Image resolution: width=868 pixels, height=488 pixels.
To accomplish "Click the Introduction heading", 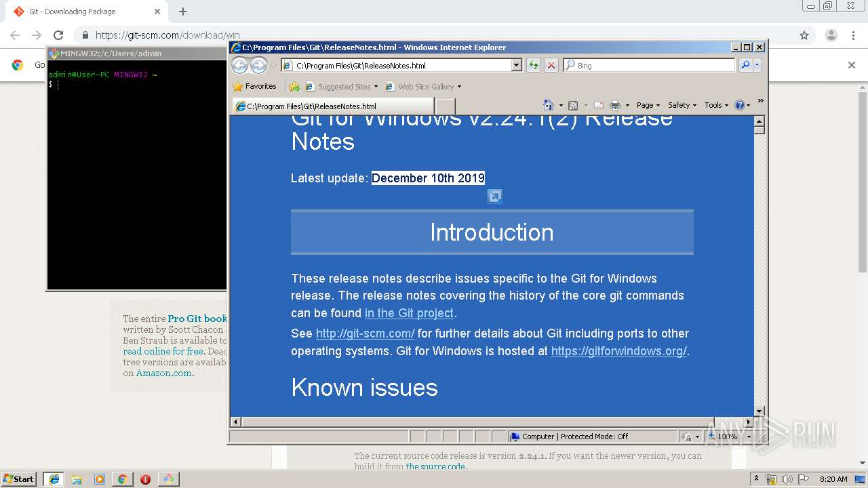I will [x=492, y=232].
